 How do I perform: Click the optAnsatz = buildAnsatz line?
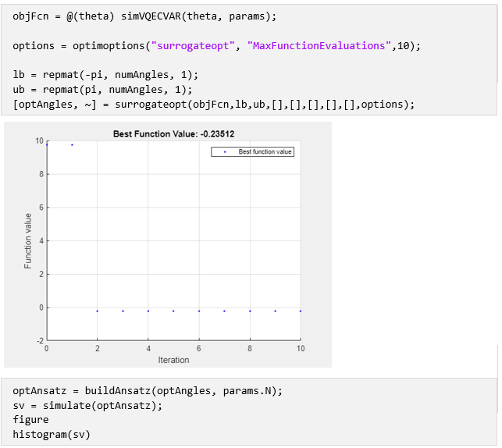pos(148,390)
